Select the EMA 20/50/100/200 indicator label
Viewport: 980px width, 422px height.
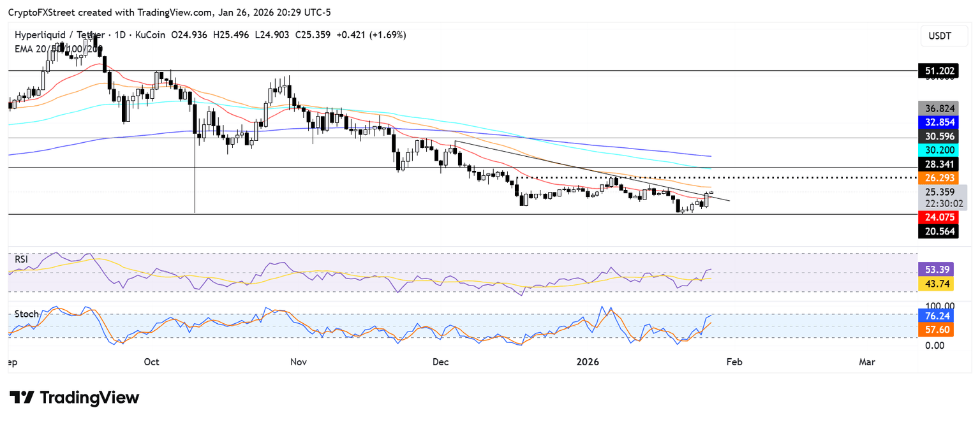57,48
